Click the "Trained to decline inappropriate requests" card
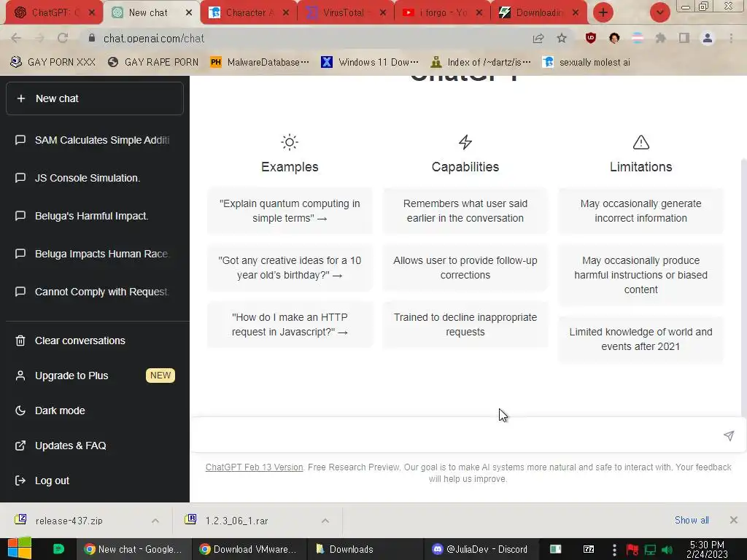 tap(465, 324)
